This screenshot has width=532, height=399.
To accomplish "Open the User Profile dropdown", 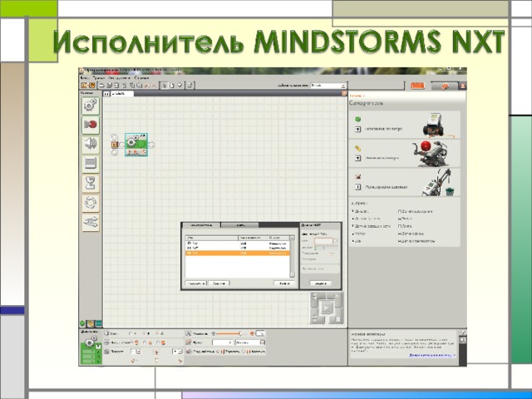I will coord(328,86).
